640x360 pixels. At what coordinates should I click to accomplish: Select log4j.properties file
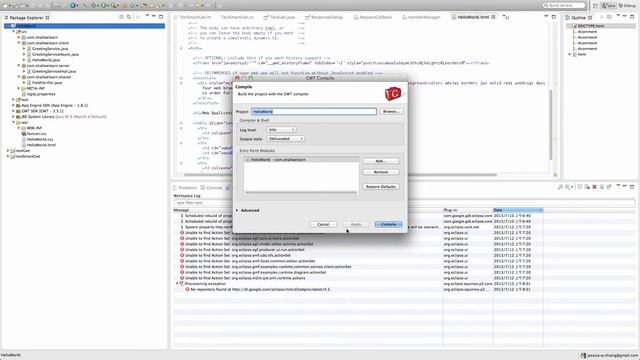41,94
